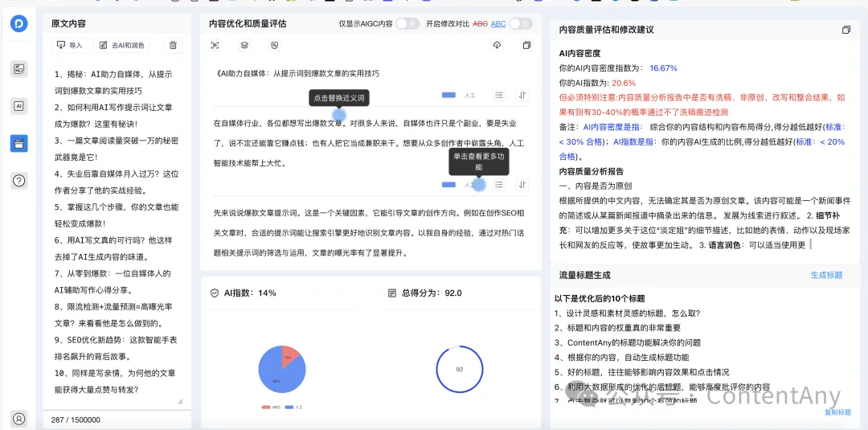Image resolution: width=868 pixels, height=430 pixels.
Task: Open the list icon on the first paragraph
Action: (x=499, y=95)
